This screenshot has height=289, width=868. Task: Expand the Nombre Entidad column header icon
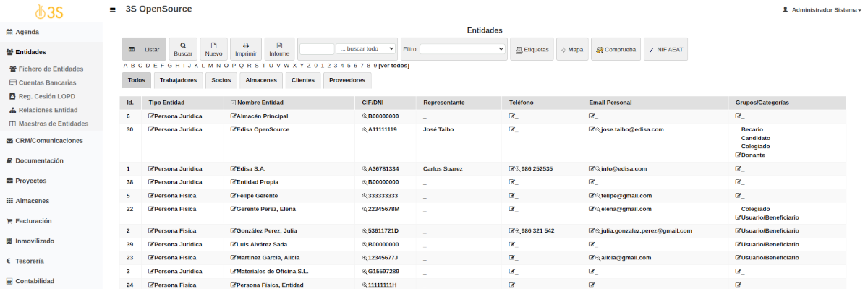233,103
